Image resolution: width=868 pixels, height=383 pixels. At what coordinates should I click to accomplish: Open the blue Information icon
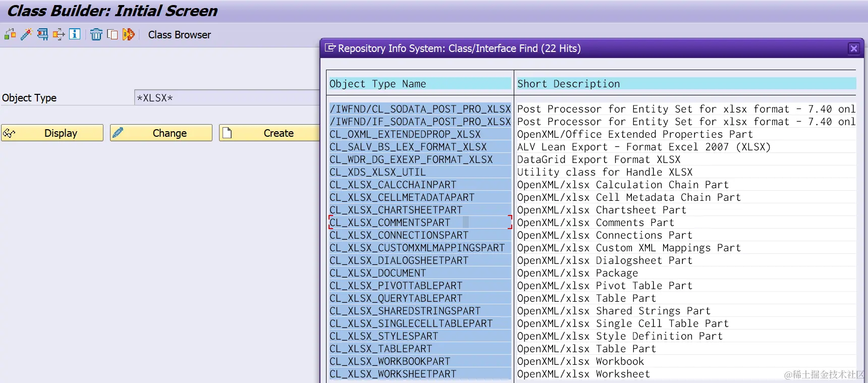[75, 34]
